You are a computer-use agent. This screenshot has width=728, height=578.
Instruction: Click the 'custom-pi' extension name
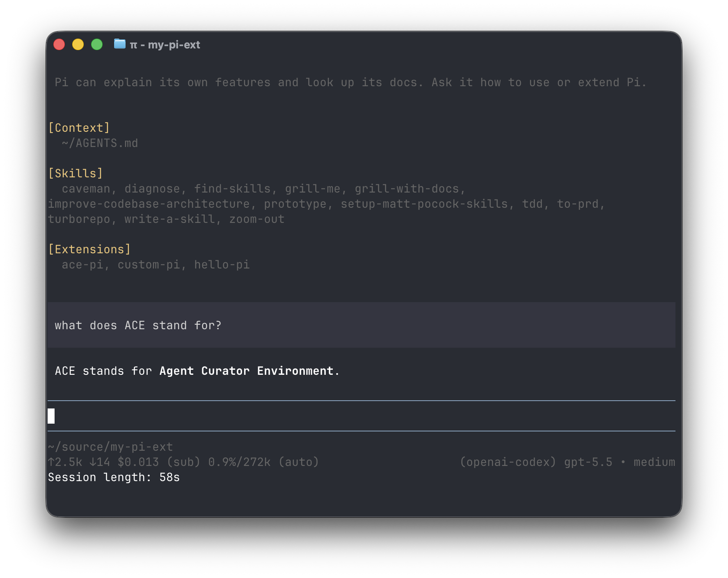click(149, 265)
